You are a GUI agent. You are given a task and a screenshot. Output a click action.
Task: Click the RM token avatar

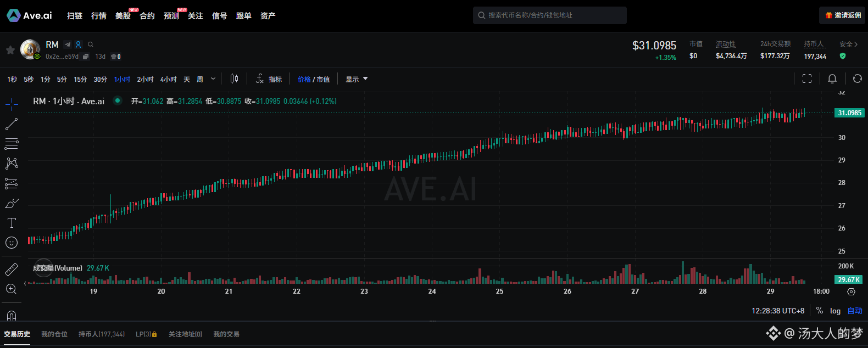point(30,49)
